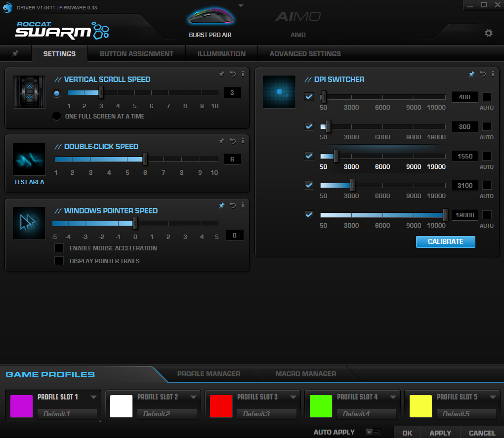Select One Full Screen At A Time
Image resolution: width=504 pixels, height=438 pixels.
(56, 116)
